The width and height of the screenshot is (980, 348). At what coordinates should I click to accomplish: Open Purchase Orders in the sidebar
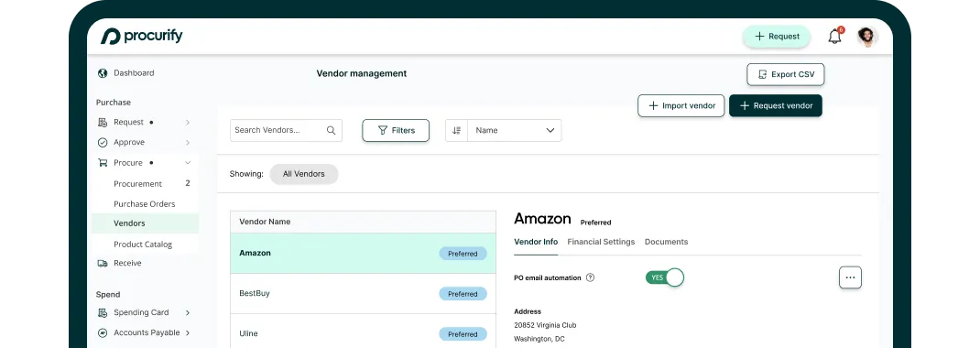pos(145,203)
